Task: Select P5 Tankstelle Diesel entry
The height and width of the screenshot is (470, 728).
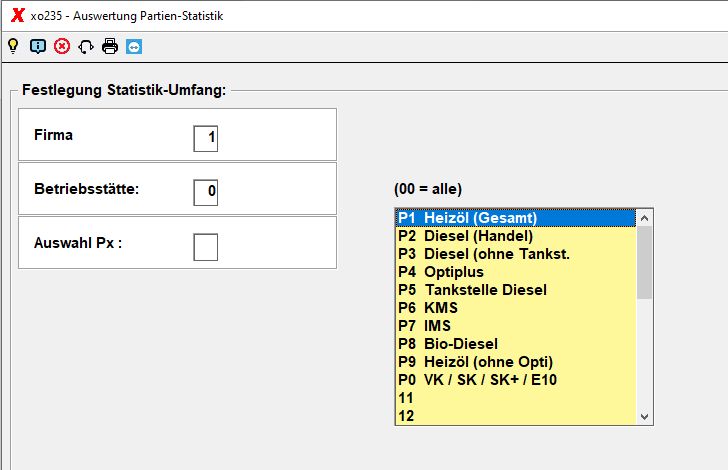Action: coord(516,290)
